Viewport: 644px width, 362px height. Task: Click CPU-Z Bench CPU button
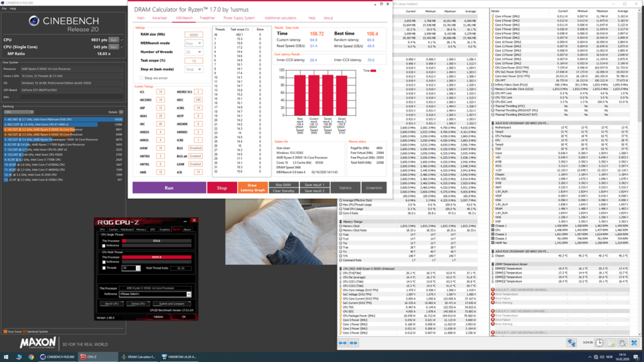111,303
